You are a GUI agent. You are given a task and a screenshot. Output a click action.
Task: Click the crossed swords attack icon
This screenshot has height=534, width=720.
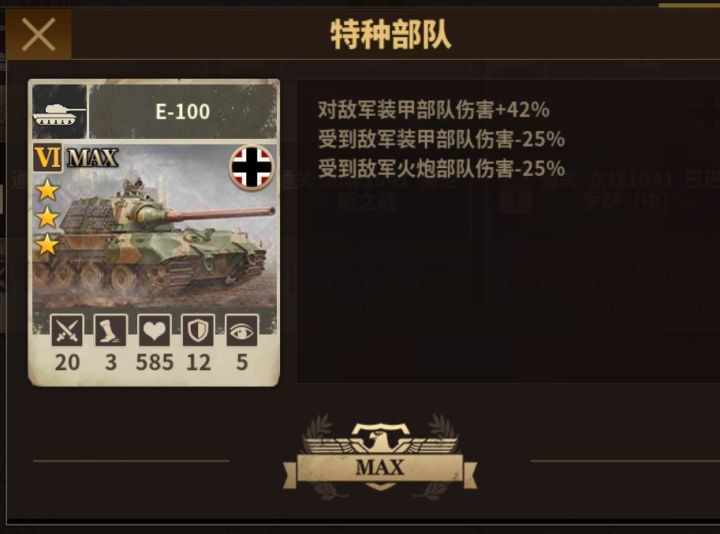[x=67, y=331]
